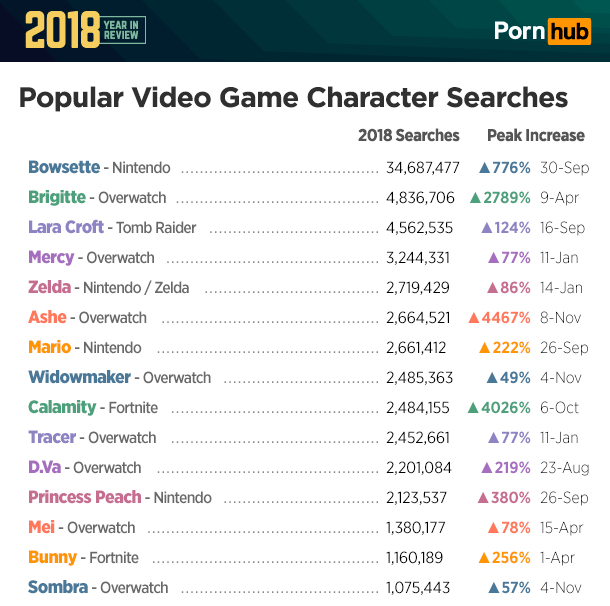Click the up-arrow triangle beside Bowsette's 776%
This screenshot has height=606, width=610.
click(484, 168)
